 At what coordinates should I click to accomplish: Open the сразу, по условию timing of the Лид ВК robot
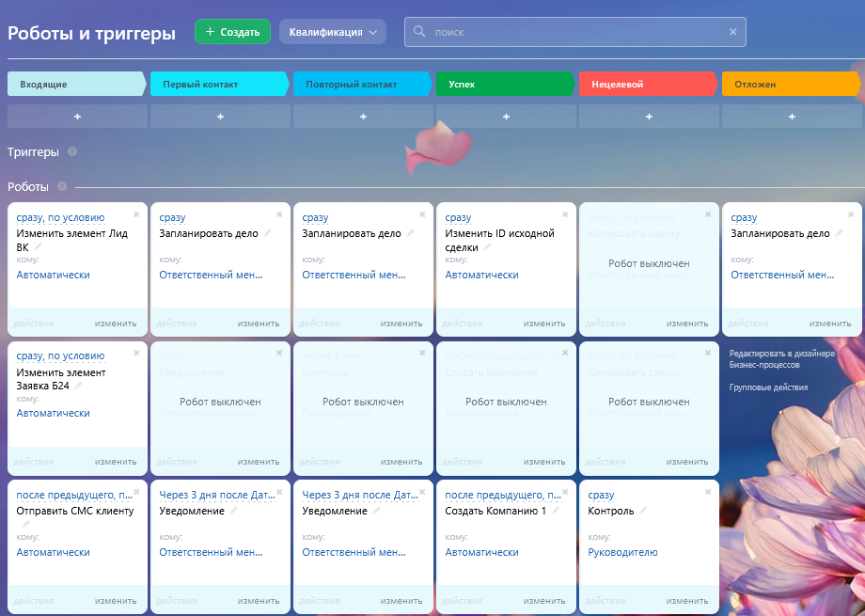point(60,217)
